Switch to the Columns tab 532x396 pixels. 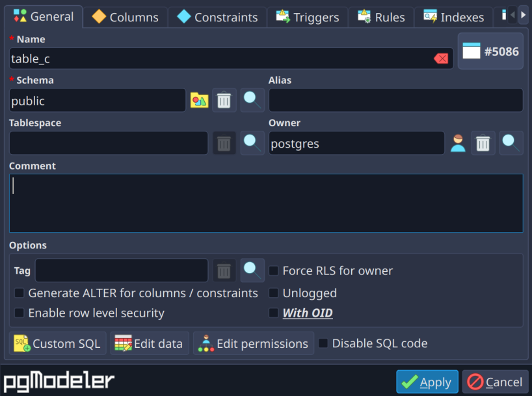[x=126, y=18]
